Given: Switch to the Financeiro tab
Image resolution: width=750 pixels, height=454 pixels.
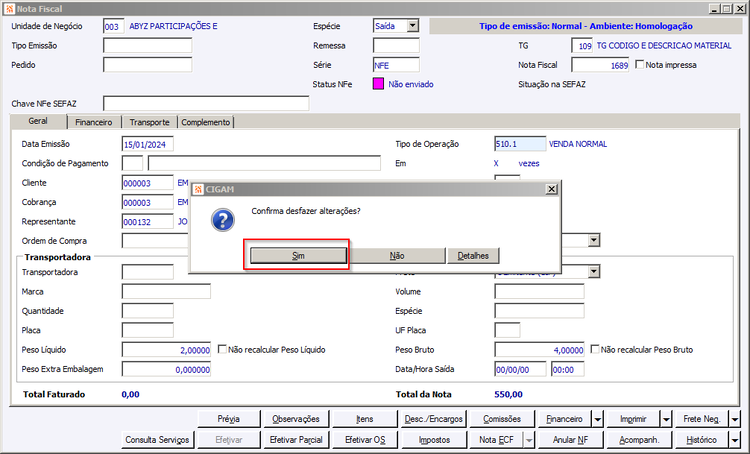Looking at the screenshot, I should pyautogui.click(x=94, y=122).
